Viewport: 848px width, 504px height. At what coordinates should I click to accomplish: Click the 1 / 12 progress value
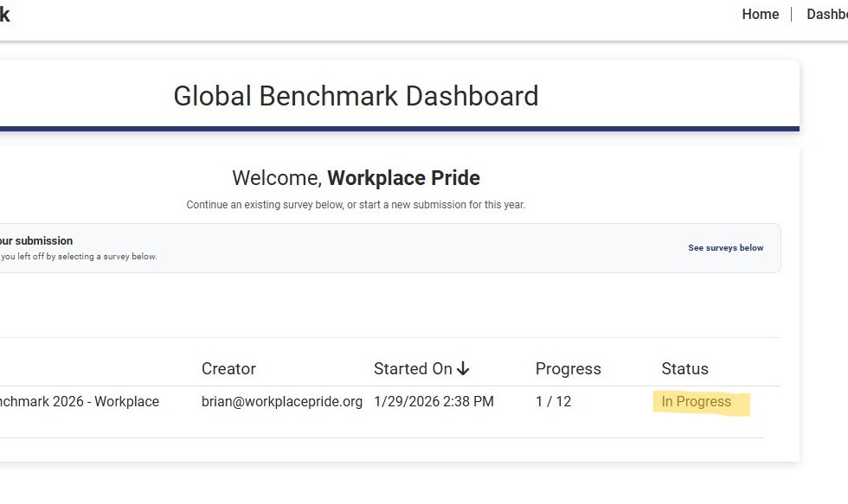[553, 402]
